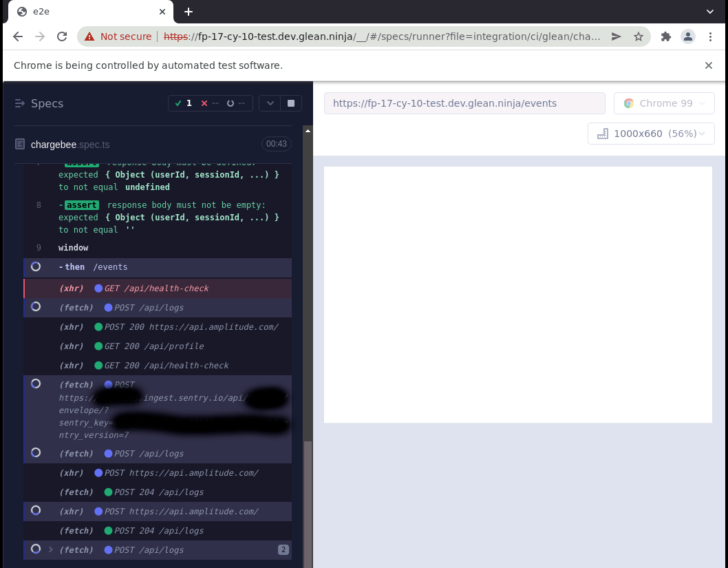
Task: Reload the page with refresh icon
Action: (x=62, y=36)
